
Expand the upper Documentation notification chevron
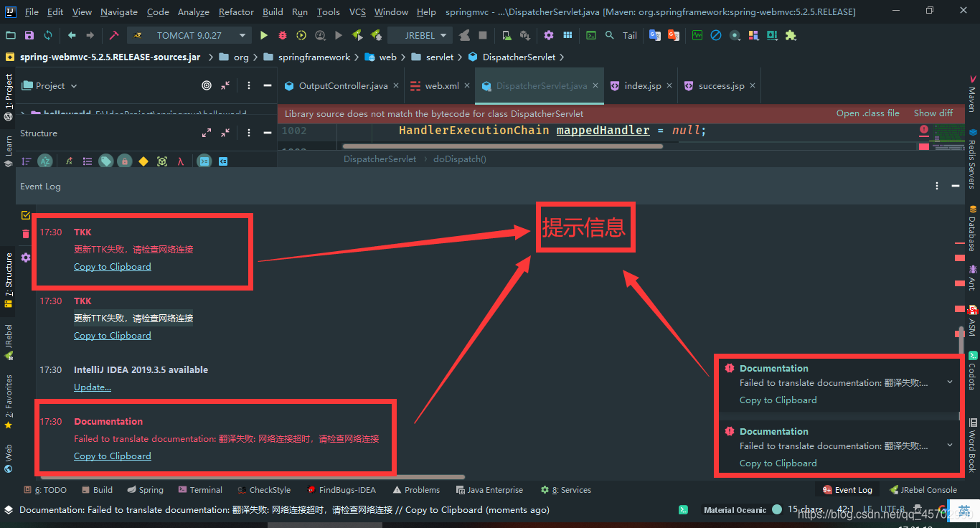[x=950, y=382]
